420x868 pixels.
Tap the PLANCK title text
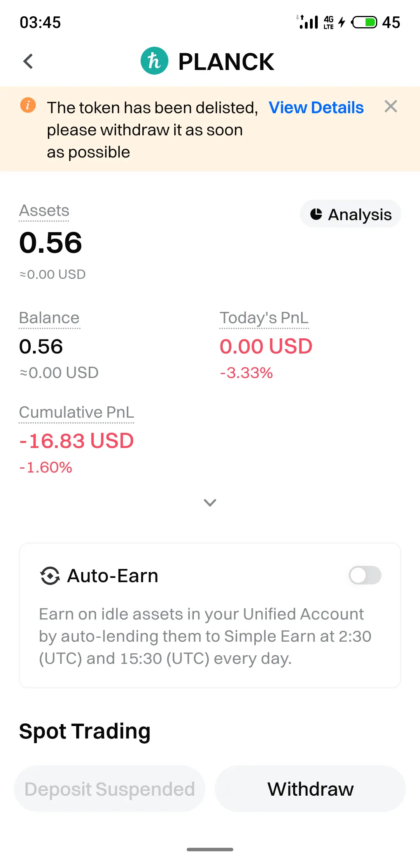[226, 62]
